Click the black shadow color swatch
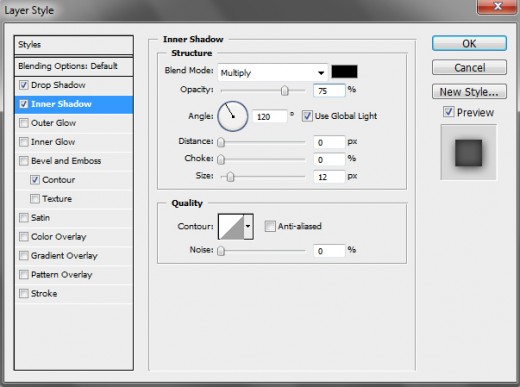The image size is (520, 387). coord(344,72)
